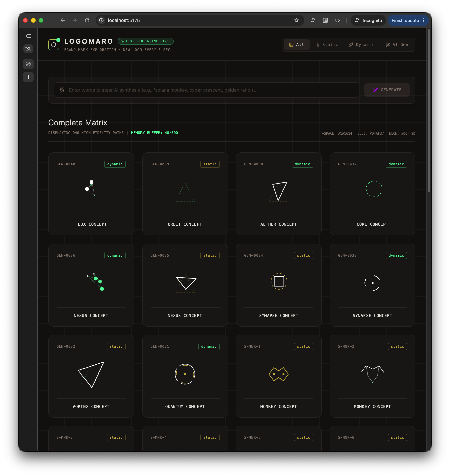
Task: Expand the left sidebar panel
Action: point(28,36)
